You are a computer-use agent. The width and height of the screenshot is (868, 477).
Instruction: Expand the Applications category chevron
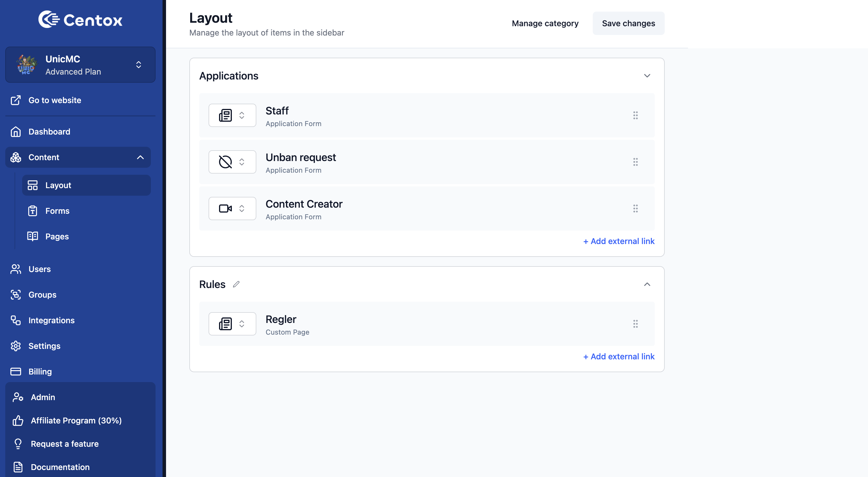click(x=647, y=76)
